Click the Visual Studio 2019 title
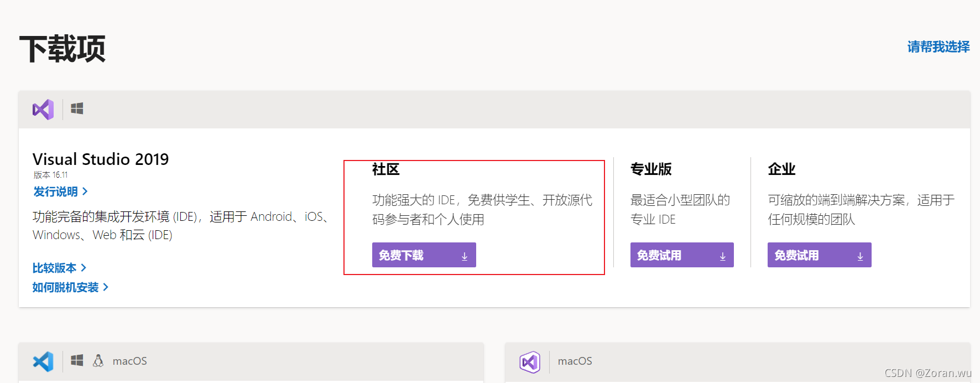The width and height of the screenshot is (980, 383). click(x=101, y=159)
